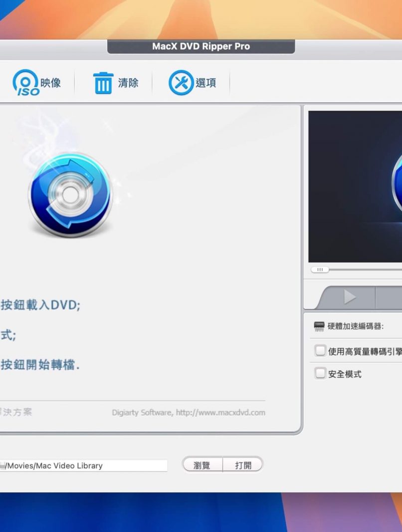Click the 安全模式 label text

point(345,374)
